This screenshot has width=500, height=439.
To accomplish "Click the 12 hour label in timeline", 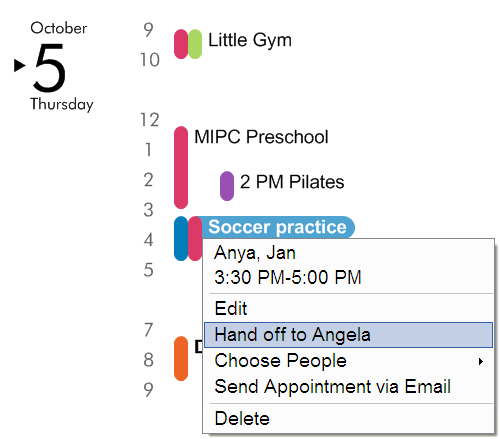I will coord(150,120).
